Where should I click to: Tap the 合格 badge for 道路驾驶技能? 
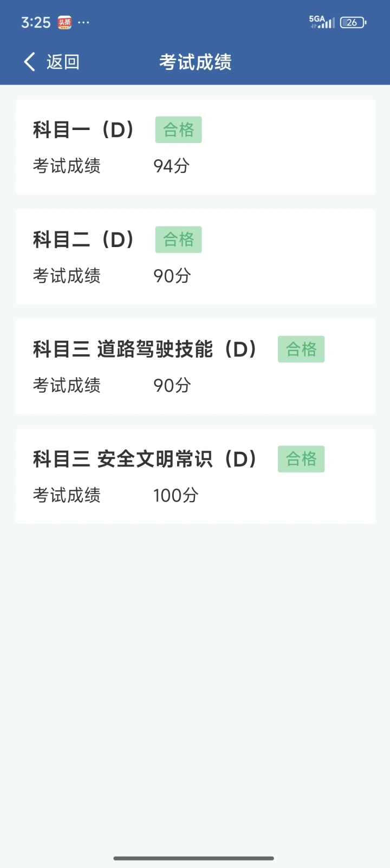(x=301, y=349)
